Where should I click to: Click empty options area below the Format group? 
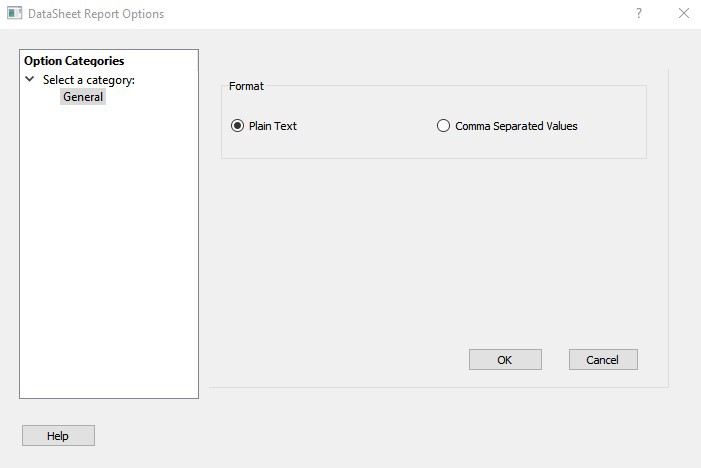(430, 250)
